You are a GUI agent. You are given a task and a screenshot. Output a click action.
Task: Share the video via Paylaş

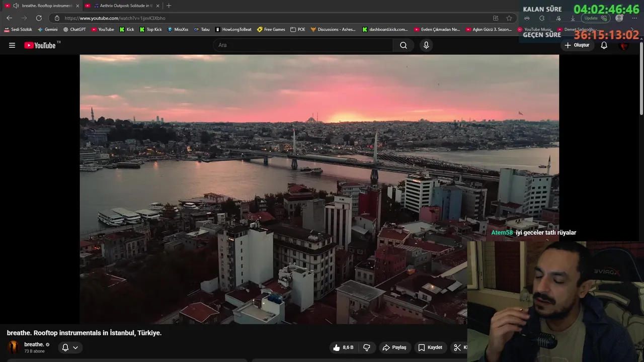[394, 347]
